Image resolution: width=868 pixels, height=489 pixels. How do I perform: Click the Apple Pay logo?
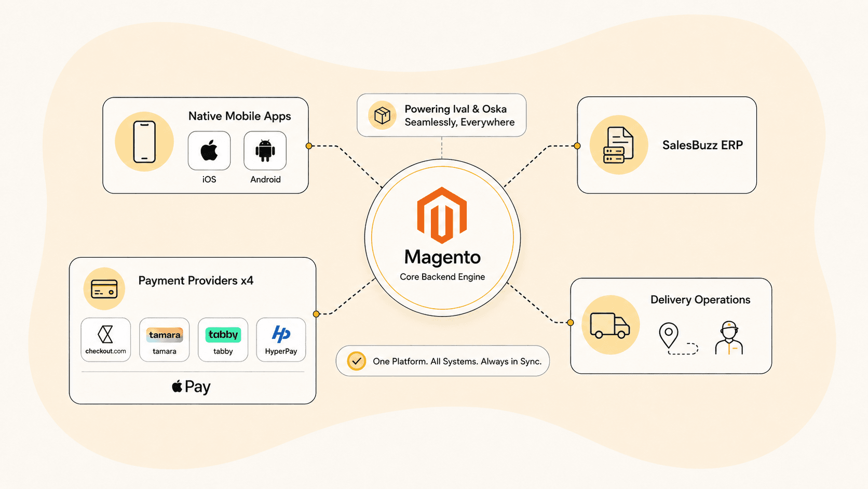(192, 387)
